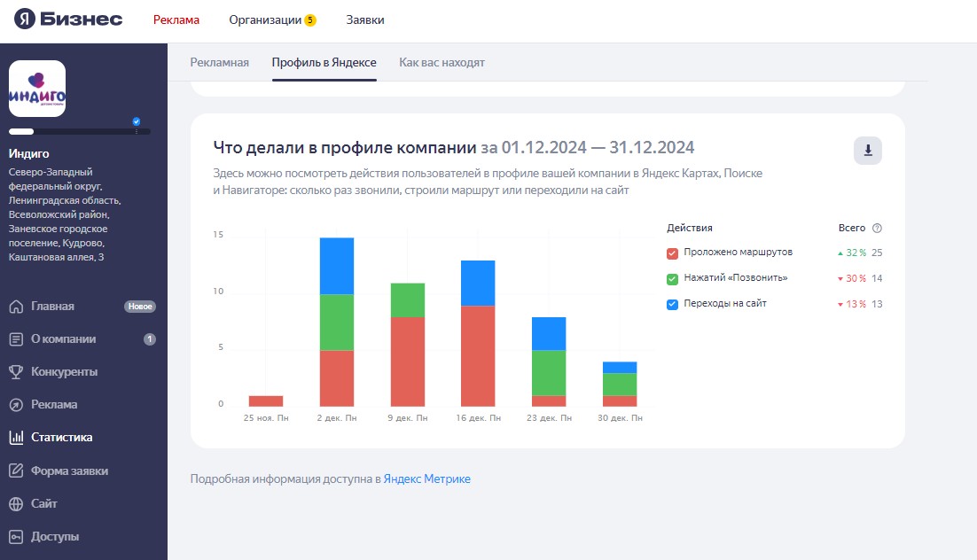Click the profile completion progress bar

79,131
